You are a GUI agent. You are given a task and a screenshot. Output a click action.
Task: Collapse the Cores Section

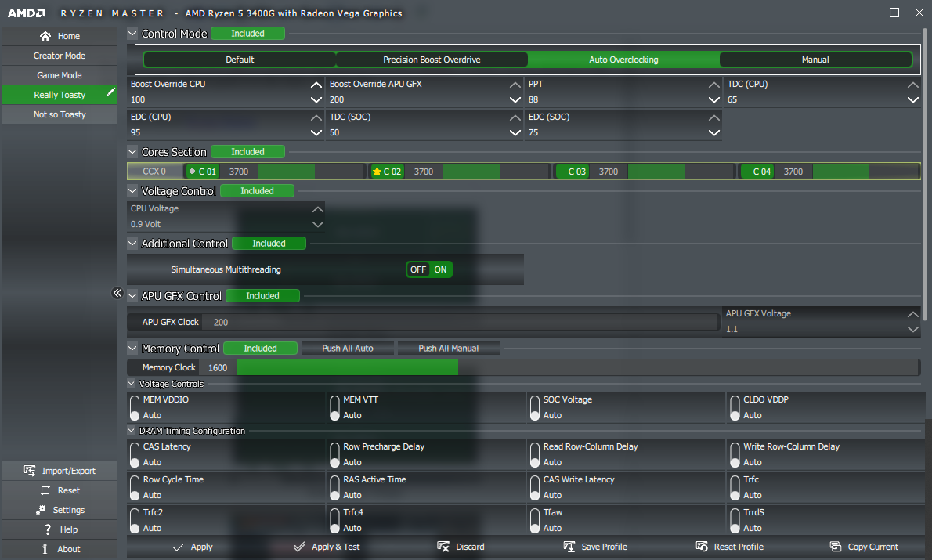132,152
